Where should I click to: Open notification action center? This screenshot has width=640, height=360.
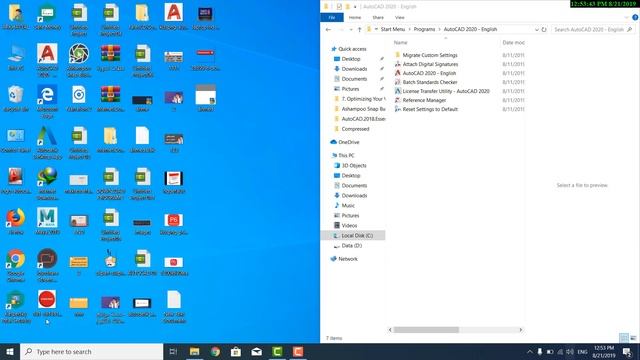[x=627, y=351]
